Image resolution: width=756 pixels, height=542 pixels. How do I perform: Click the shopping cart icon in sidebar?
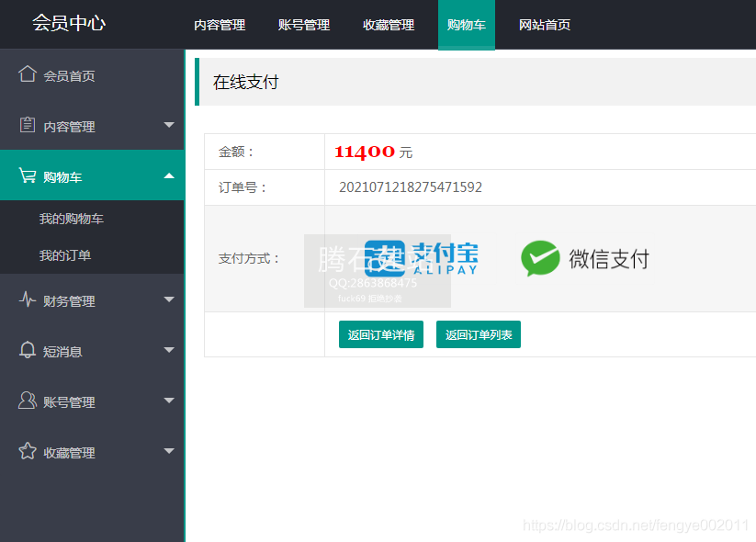coord(28,175)
